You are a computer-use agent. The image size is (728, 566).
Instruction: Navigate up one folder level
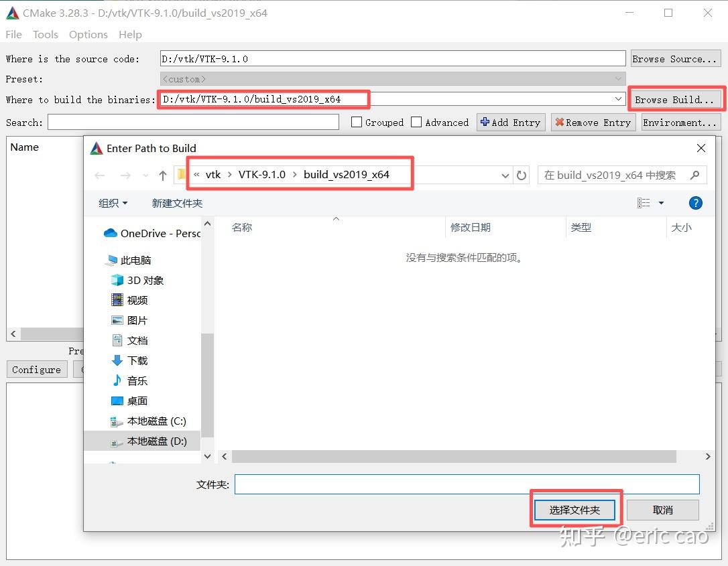point(162,175)
